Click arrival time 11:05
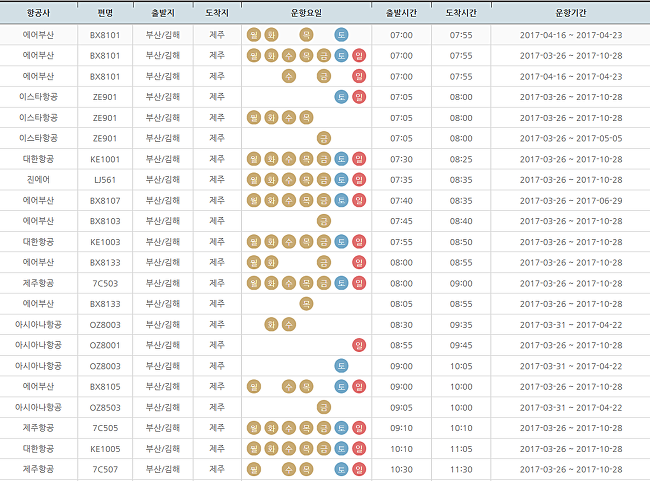This screenshot has height=481, width=650. click(x=461, y=449)
